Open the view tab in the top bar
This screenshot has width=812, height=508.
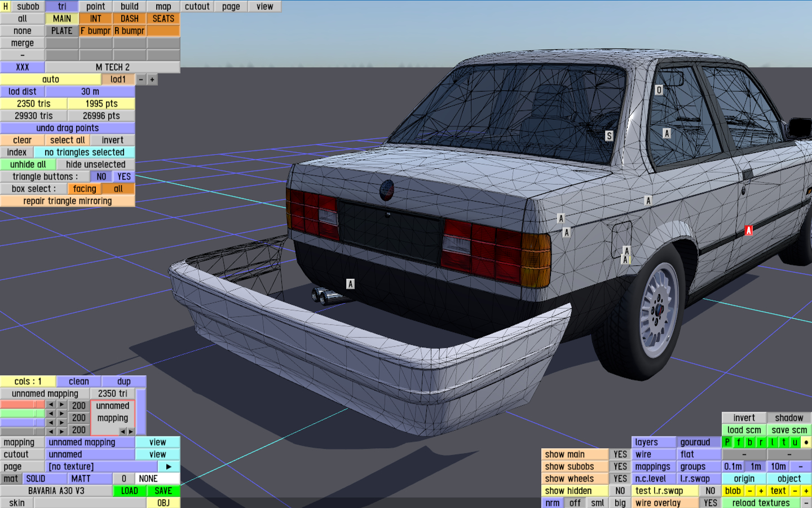coord(265,7)
